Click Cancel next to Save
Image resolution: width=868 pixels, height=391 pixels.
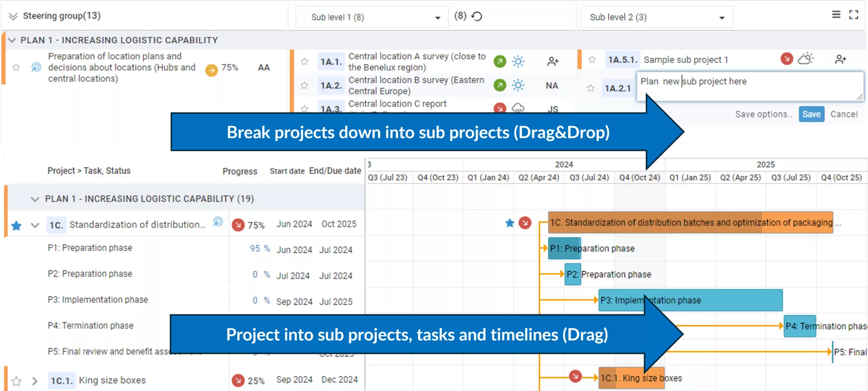coord(844,114)
